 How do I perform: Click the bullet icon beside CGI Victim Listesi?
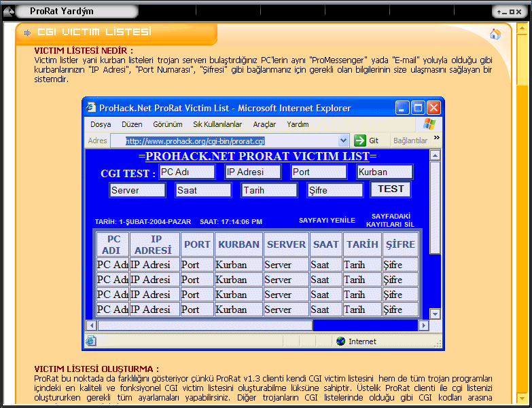tap(27, 33)
